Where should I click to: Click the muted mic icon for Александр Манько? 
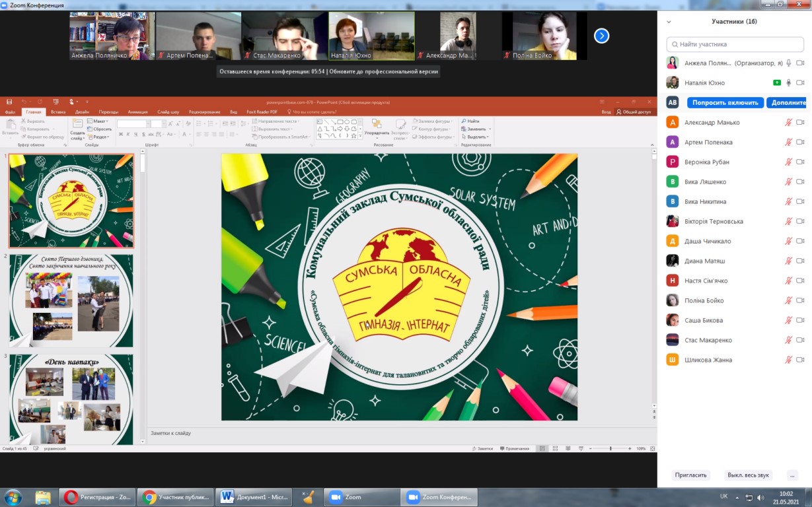pos(788,122)
